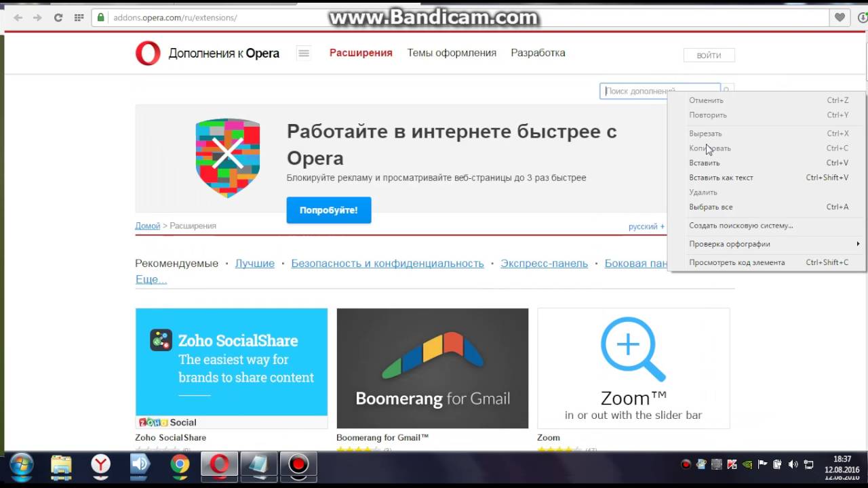Launch Google Chrome from the taskbar
Screen dimensions: 868x488
(x=180, y=464)
